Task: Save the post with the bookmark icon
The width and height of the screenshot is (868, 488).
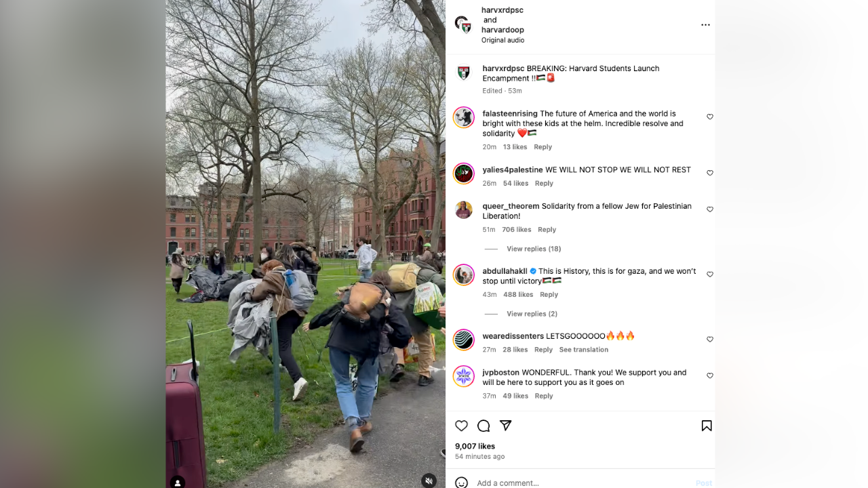Action: tap(707, 426)
